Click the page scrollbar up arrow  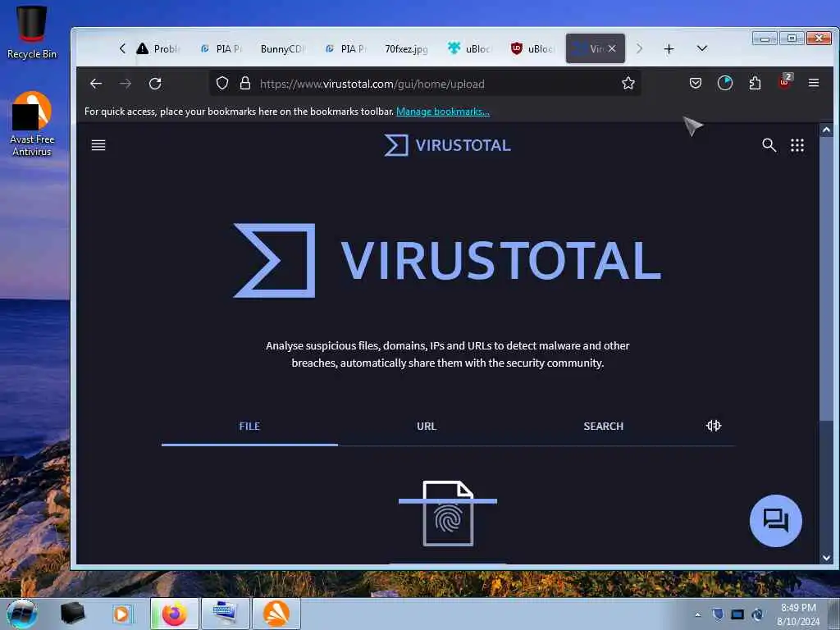tap(826, 130)
